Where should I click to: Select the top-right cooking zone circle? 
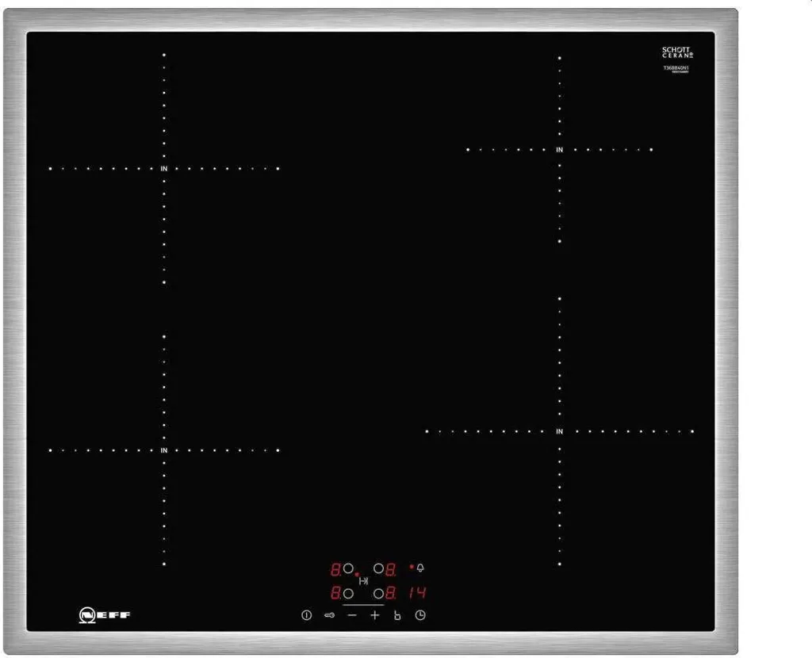point(379,568)
